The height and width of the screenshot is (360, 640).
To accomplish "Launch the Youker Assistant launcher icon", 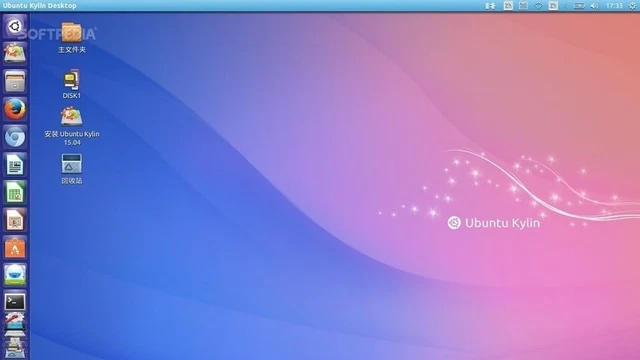I will click(x=15, y=275).
